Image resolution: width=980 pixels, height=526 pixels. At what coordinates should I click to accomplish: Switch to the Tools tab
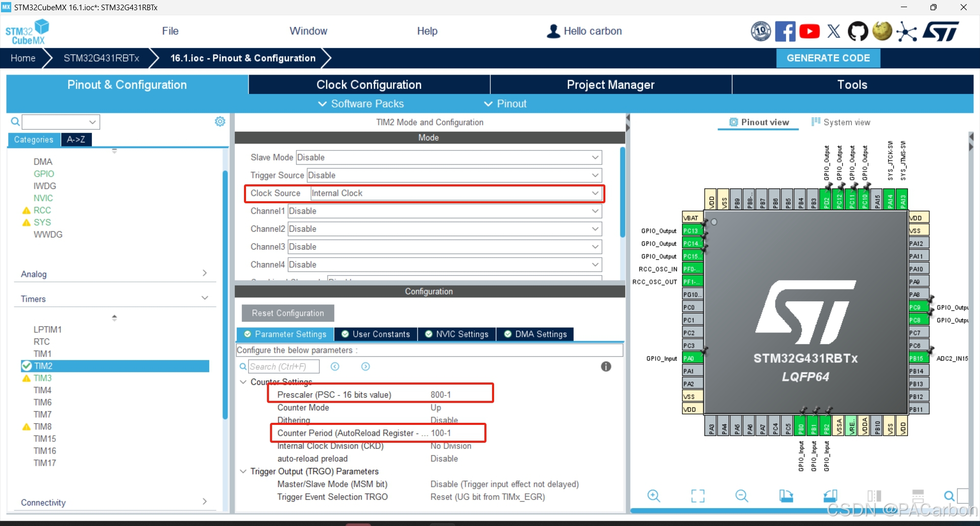(x=852, y=85)
